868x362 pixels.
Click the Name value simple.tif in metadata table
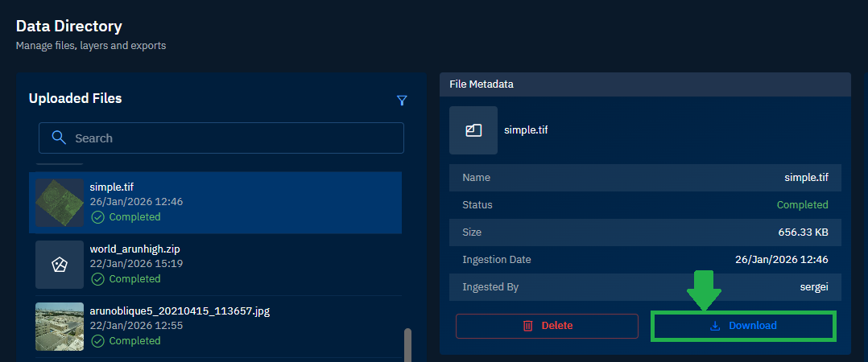pos(806,178)
